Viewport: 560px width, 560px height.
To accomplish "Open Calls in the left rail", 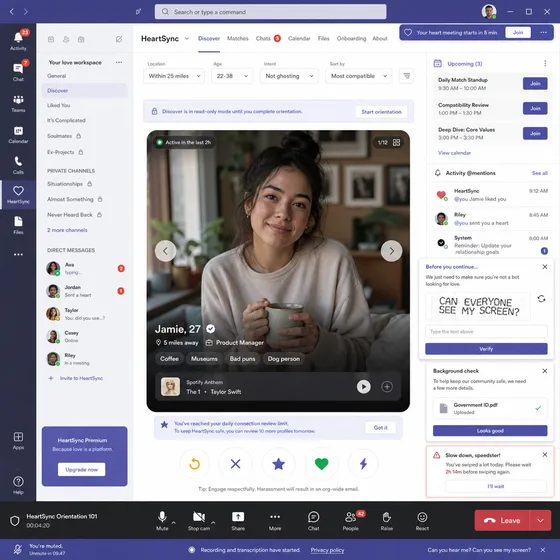I will point(18,165).
